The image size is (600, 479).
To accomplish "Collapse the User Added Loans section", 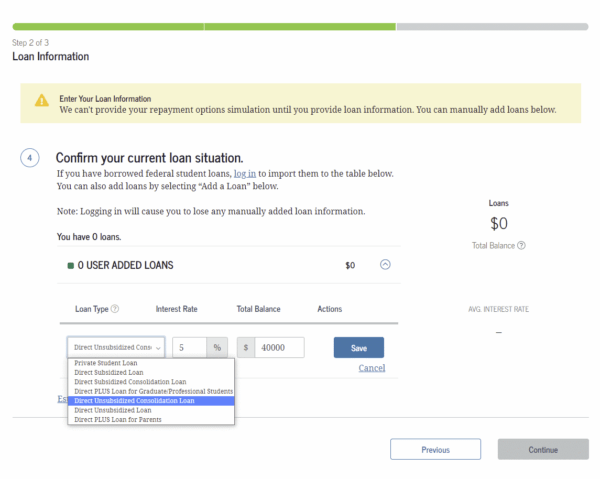I will point(386,265).
